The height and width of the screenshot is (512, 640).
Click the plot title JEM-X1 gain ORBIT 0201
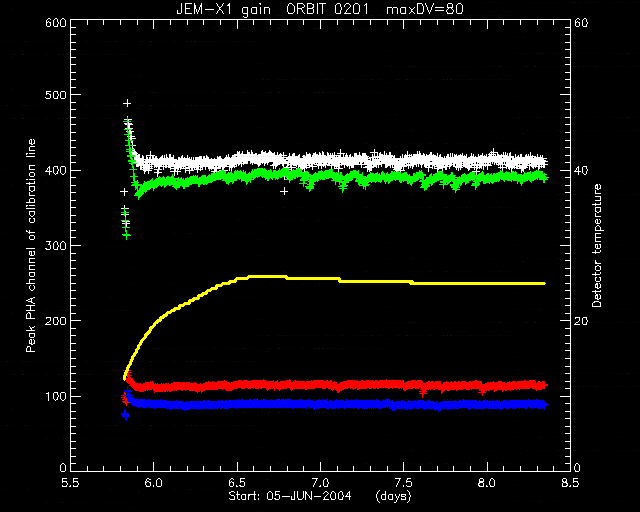click(272, 9)
